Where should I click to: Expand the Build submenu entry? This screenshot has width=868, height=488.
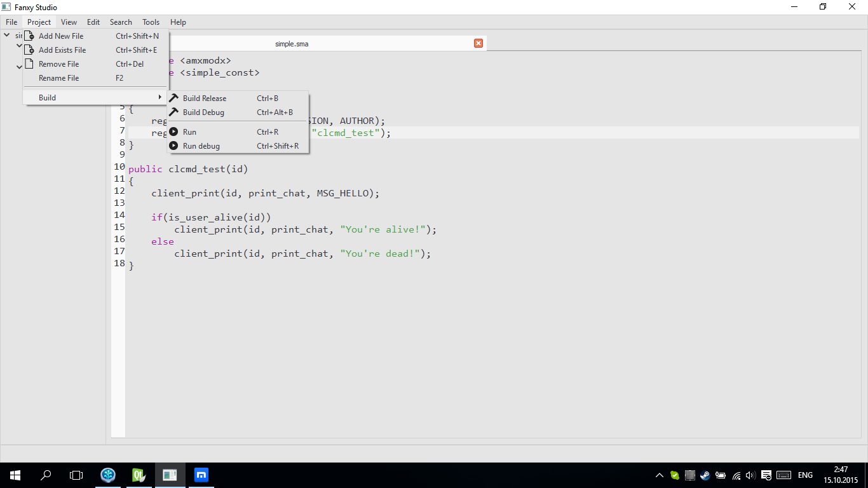coord(95,98)
